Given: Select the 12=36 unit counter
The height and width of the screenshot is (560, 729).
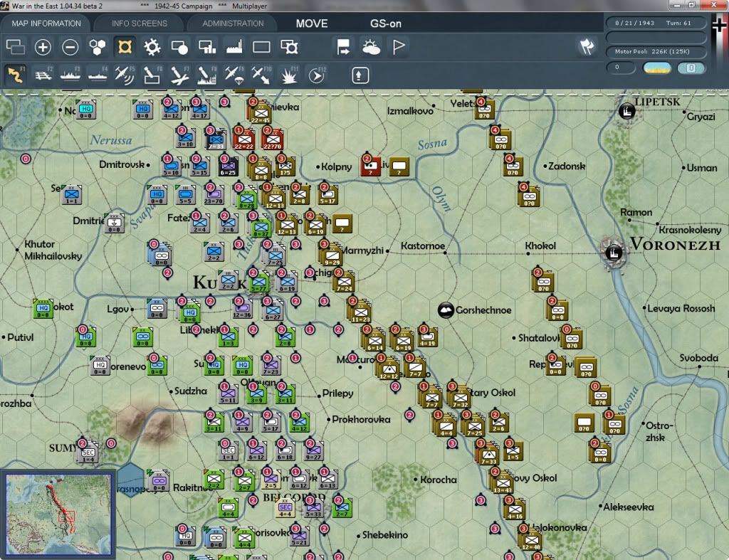Looking at the screenshot, I should [x=242, y=308].
